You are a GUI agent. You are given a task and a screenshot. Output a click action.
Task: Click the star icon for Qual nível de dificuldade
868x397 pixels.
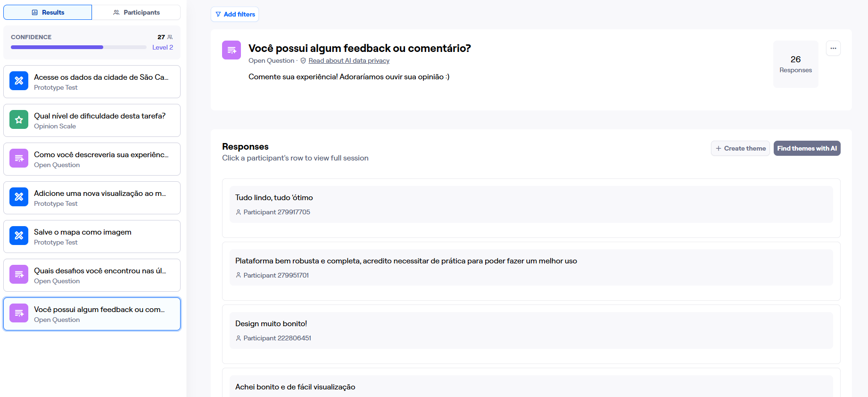click(x=19, y=120)
